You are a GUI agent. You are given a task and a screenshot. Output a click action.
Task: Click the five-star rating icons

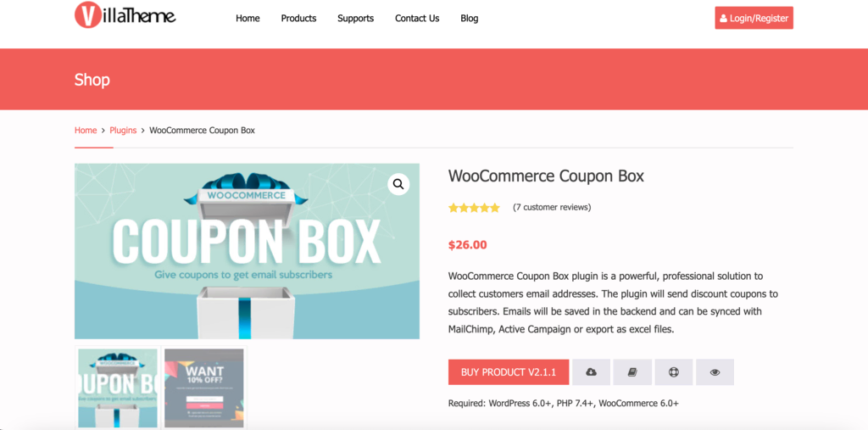pos(474,208)
